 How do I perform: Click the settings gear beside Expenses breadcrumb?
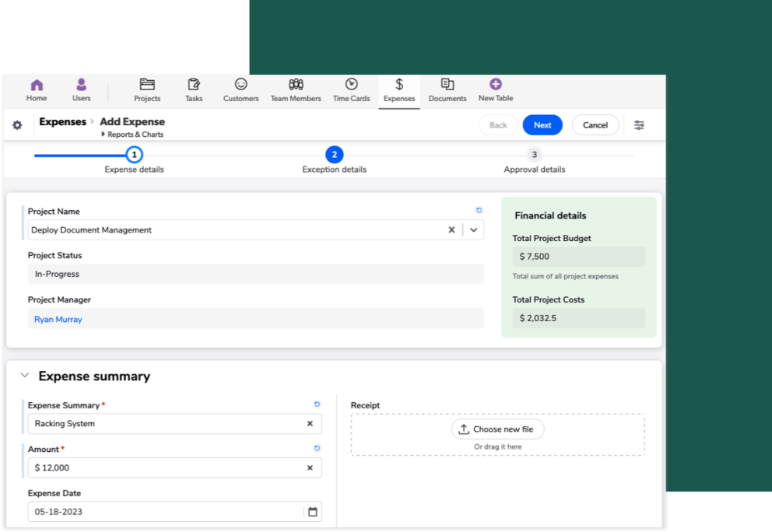17,124
